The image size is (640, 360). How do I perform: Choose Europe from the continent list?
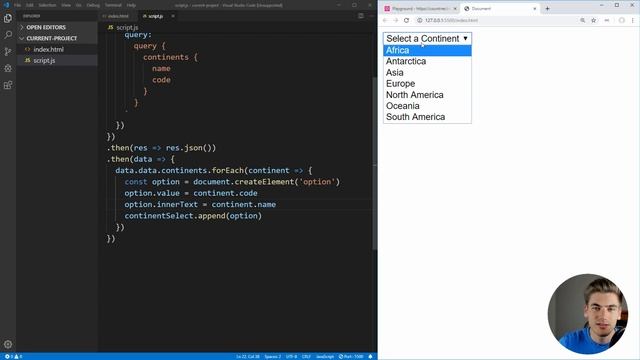pos(427,83)
